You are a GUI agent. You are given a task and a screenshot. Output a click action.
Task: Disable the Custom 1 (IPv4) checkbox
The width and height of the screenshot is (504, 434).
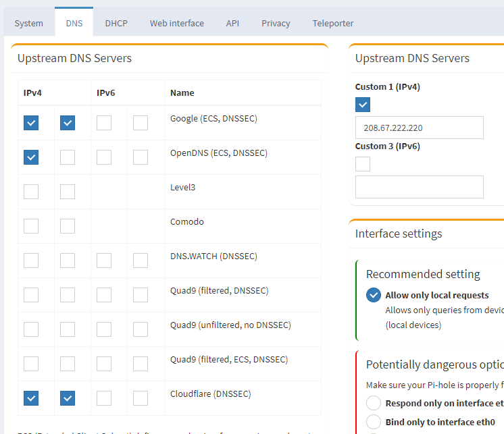363,105
